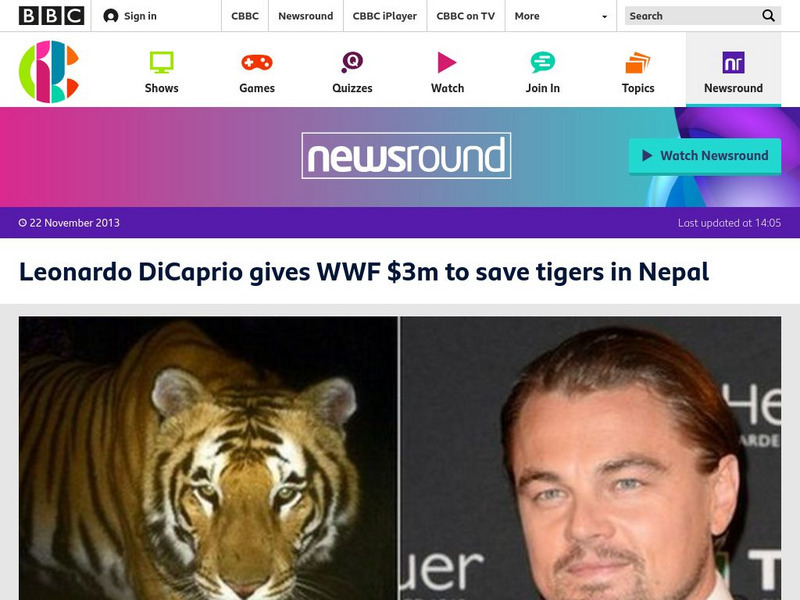
Task: Open Topics orange stack icon
Action: 638,62
